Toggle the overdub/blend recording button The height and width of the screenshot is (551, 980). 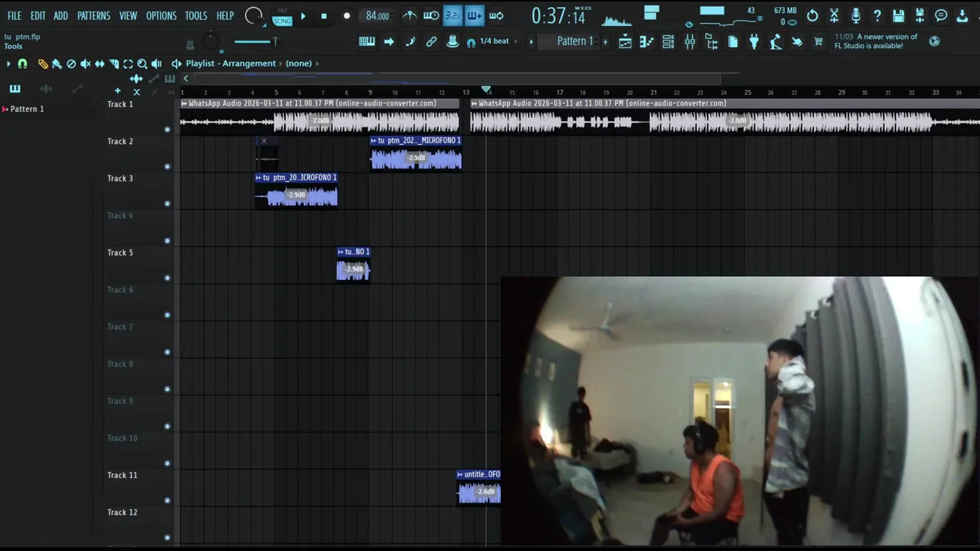pos(475,15)
